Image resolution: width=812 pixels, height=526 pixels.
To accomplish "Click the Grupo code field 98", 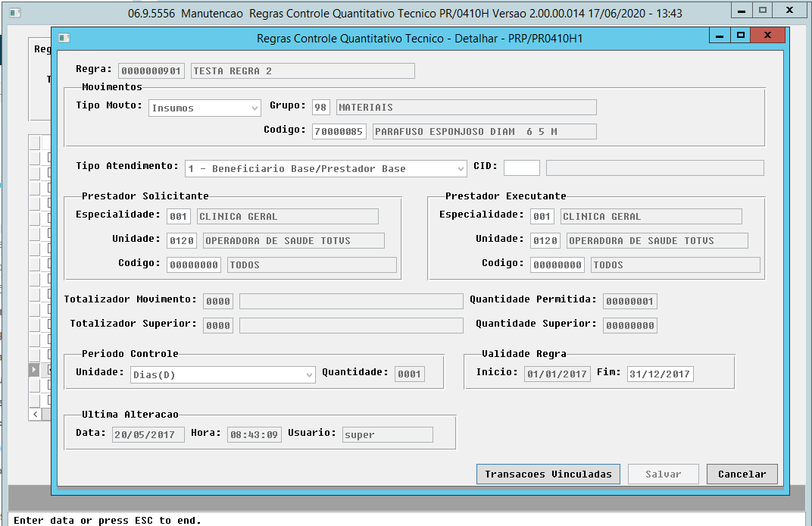I will point(321,108).
